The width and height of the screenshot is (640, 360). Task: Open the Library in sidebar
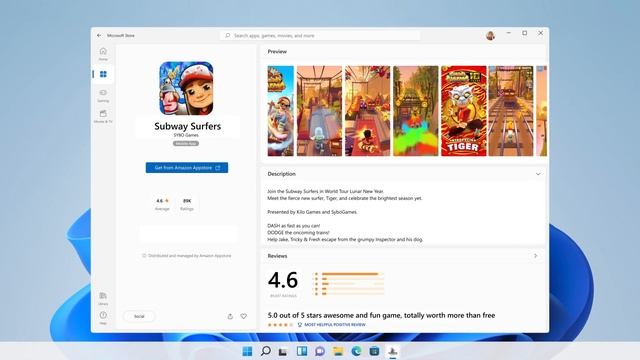[x=103, y=298]
